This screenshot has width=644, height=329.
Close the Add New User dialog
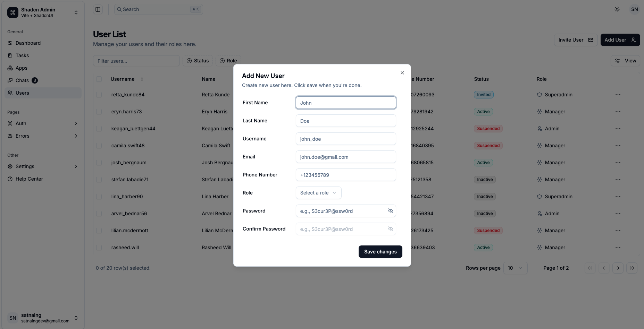point(402,73)
